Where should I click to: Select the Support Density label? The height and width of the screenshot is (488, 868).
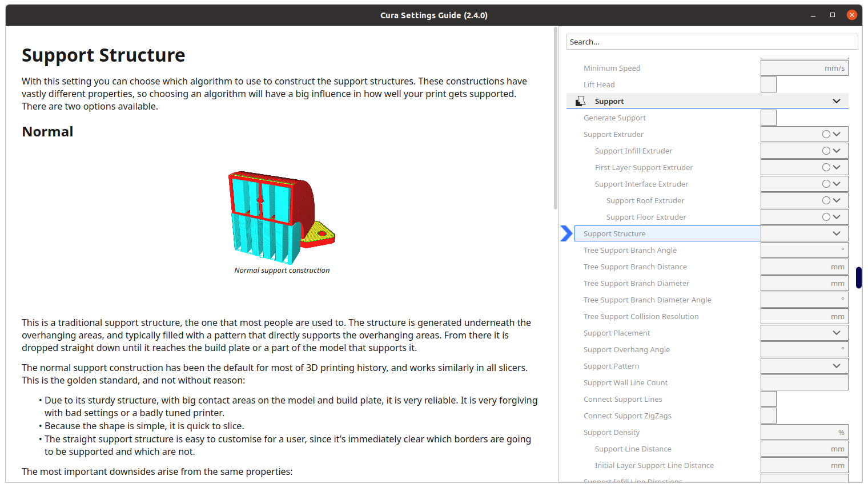pos(612,432)
